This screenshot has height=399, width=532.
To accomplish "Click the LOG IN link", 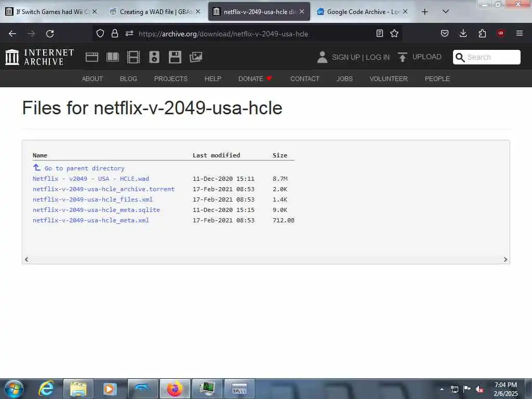I will pos(378,57).
